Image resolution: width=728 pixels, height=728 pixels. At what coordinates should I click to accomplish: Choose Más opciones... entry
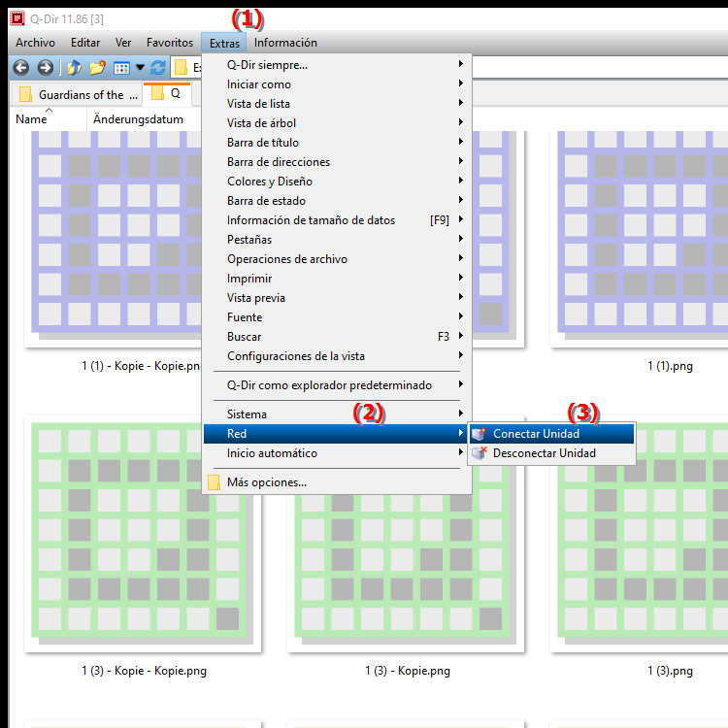(338, 482)
